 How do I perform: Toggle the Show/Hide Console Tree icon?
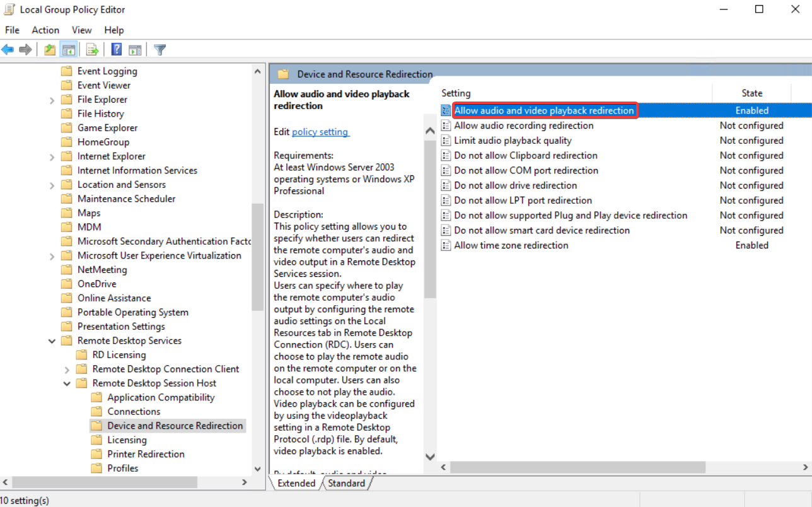pos(69,49)
